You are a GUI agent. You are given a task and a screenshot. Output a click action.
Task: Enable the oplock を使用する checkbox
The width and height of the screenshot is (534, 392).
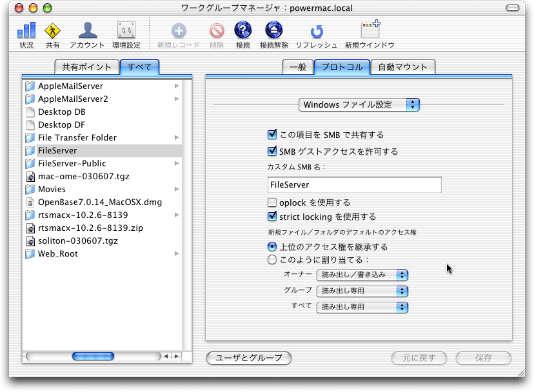point(272,202)
